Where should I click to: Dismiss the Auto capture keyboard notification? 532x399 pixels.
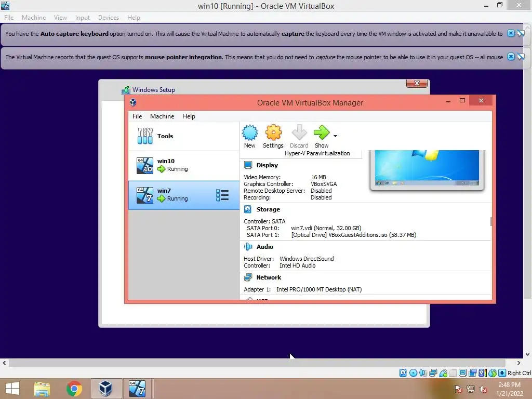[511, 33]
